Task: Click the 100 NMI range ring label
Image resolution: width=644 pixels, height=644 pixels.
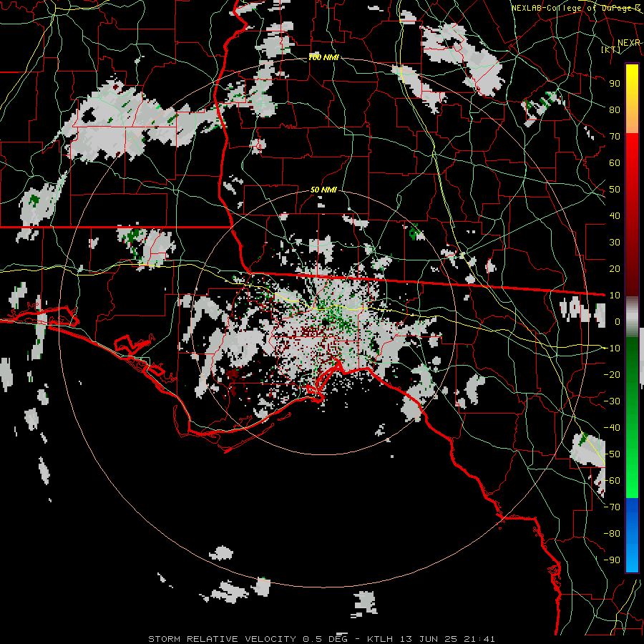Action: coord(323,57)
